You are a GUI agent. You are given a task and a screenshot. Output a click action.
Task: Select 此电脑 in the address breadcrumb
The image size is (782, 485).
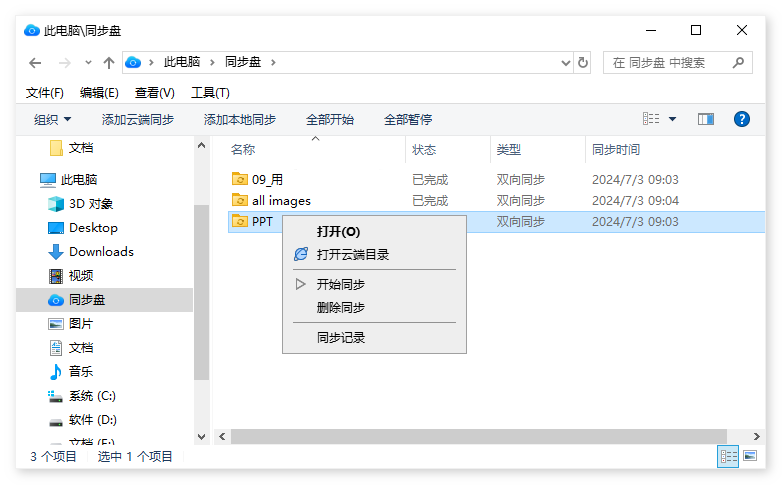point(182,62)
